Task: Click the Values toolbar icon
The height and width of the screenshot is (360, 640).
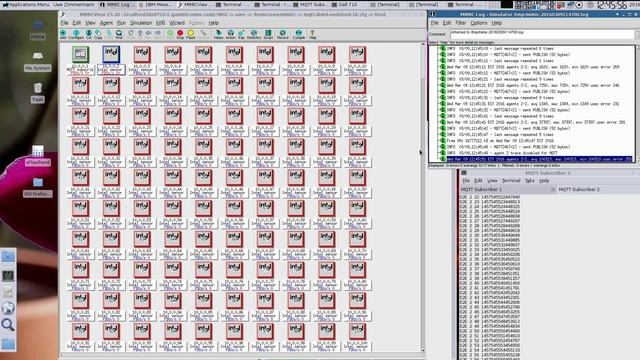Action: tap(218, 34)
